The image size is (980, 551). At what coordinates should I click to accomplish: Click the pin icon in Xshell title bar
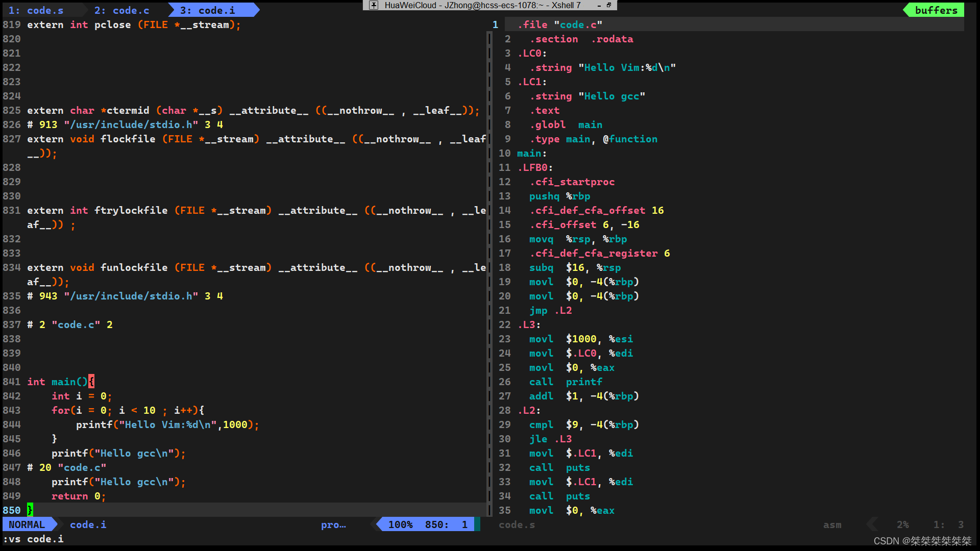click(374, 5)
